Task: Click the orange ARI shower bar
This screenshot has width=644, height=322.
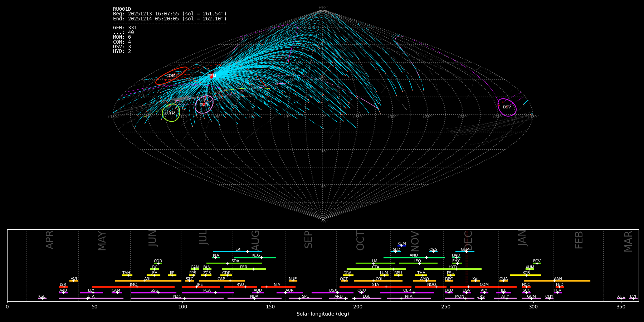Action: [x=148, y=281]
